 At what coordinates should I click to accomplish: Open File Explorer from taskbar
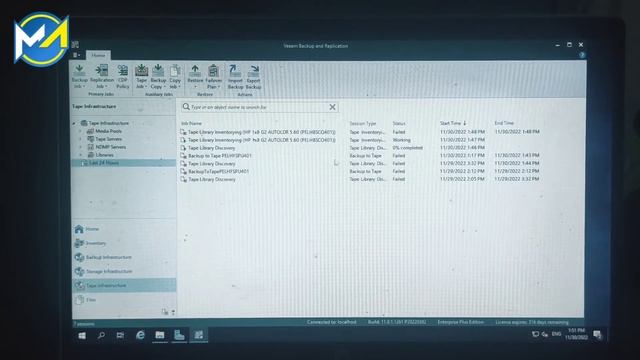160,336
